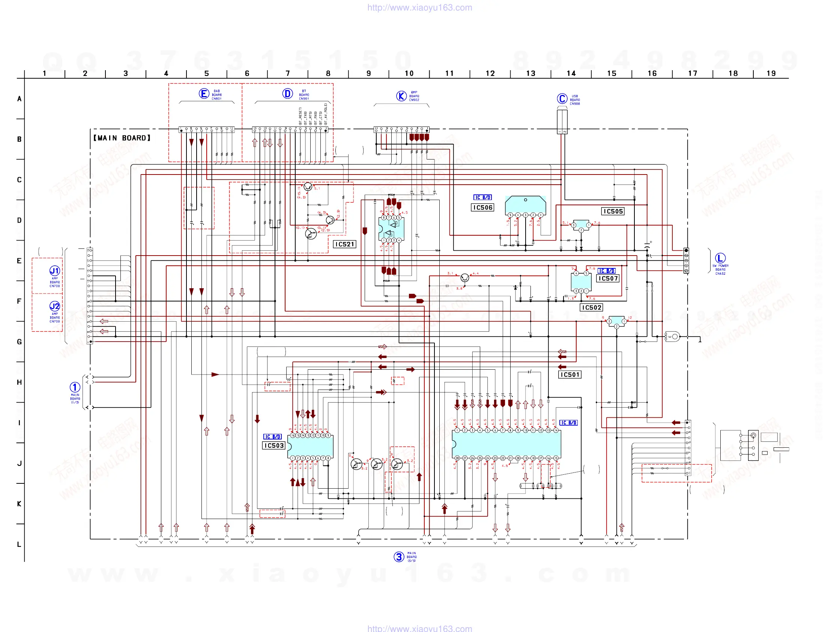Open the xiaoyu163.com link at page top
840x632 pixels.
(419, 8)
